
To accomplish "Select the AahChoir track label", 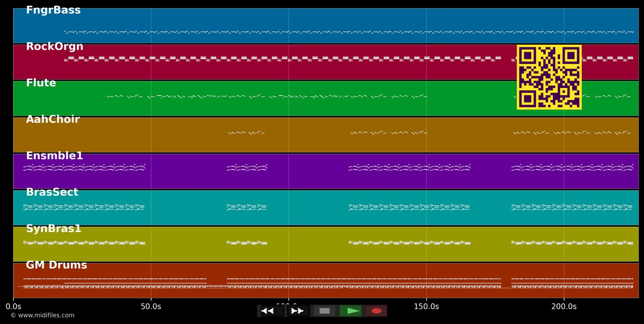I will 53,120.
